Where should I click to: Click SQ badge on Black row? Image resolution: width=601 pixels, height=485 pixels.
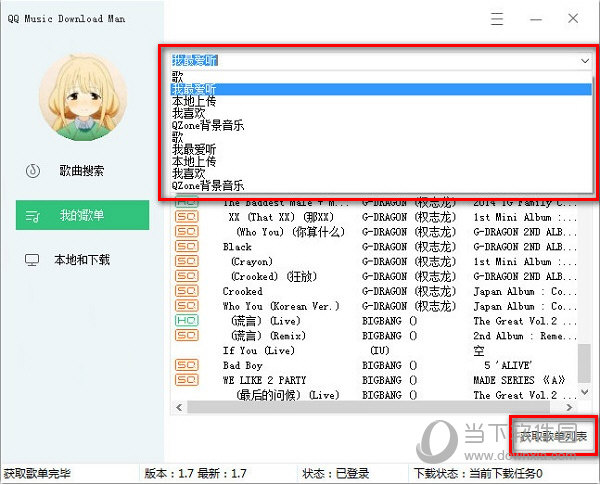click(187, 247)
